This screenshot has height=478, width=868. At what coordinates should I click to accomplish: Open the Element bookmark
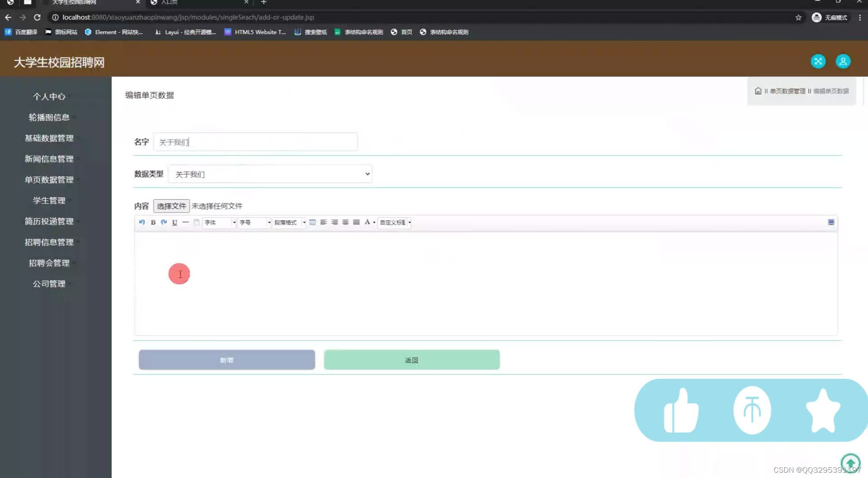[114, 32]
